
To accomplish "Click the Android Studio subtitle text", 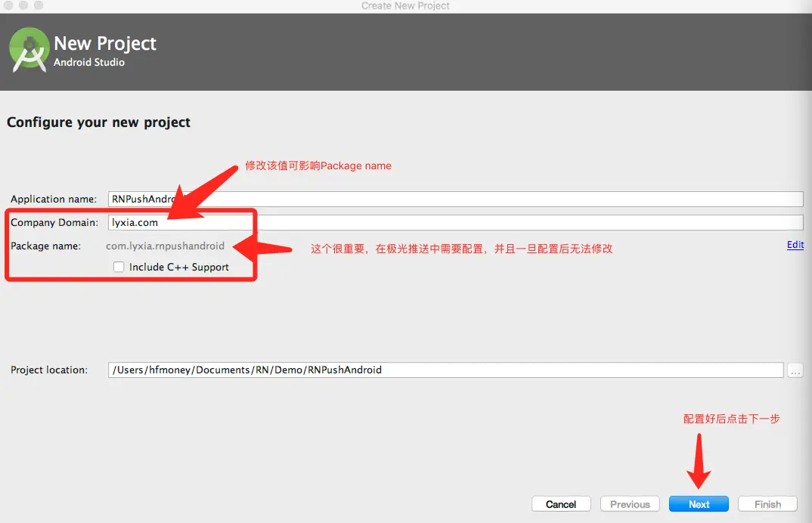I will coord(89,62).
